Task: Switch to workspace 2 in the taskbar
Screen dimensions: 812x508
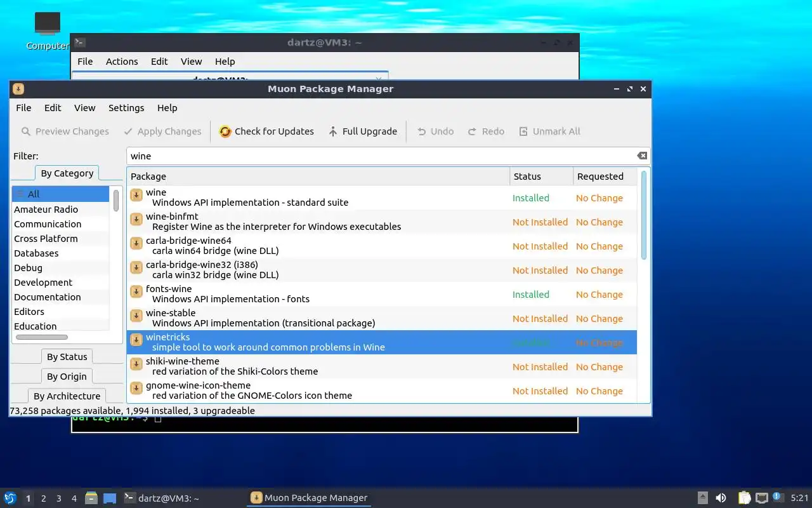Action: coord(43,498)
